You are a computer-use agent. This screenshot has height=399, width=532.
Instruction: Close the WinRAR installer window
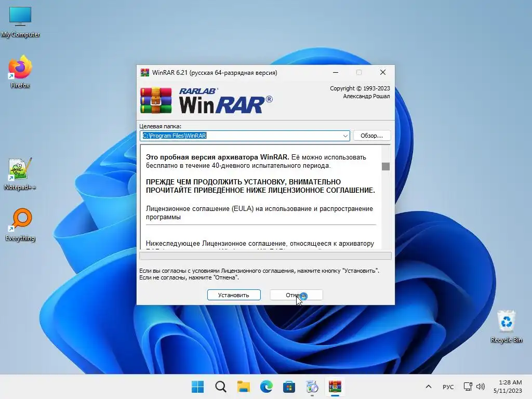(383, 72)
